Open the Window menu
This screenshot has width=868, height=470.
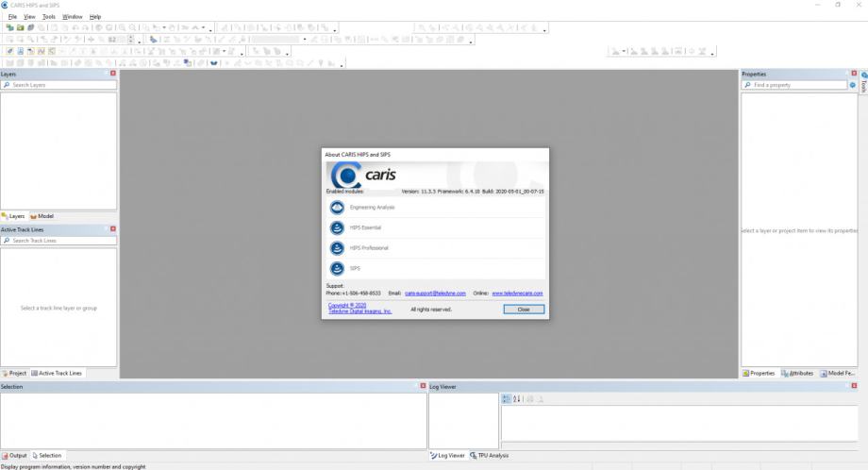pyautogui.click(x=72, y=17)
